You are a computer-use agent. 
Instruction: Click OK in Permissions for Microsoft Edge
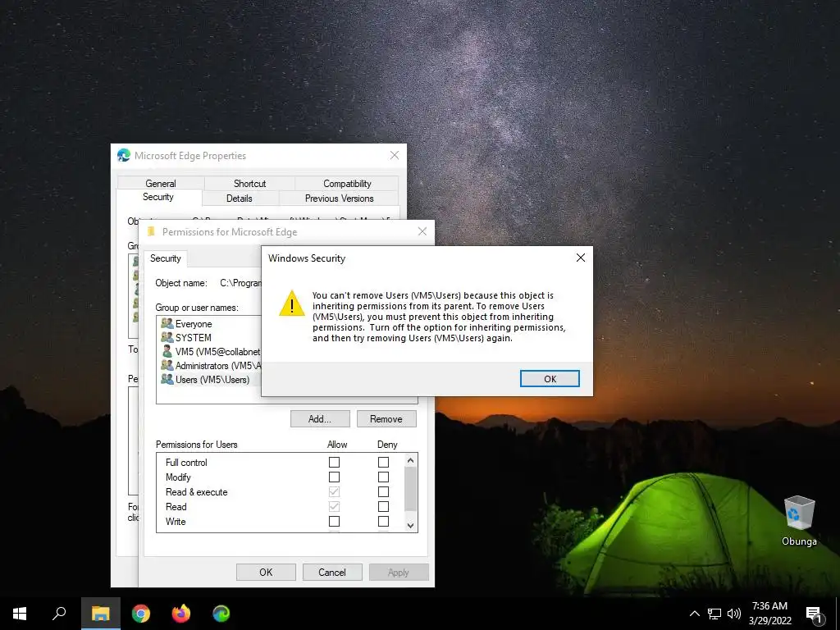point(266,572)
